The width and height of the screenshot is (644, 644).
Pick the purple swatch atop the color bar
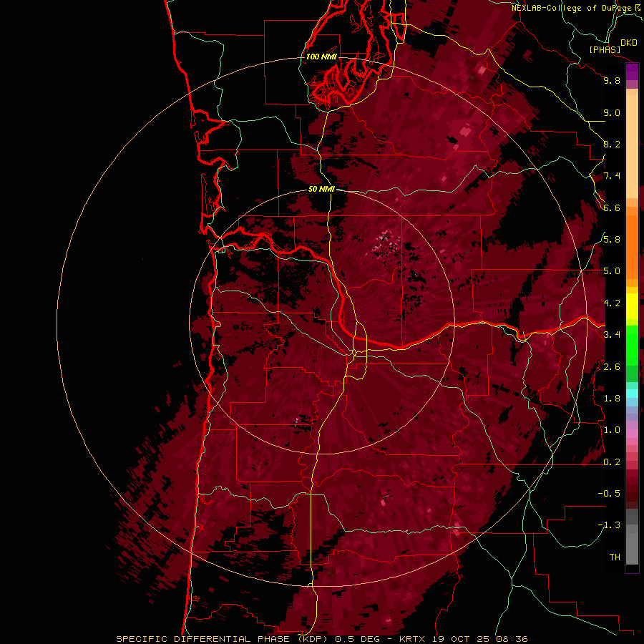click(x=632, y=72)
